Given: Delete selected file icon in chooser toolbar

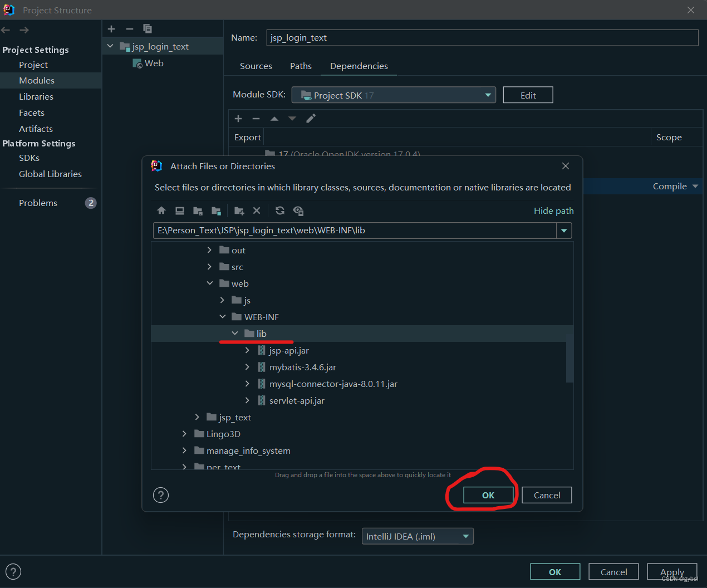Looking at the screenshot, I should [257, 210].
